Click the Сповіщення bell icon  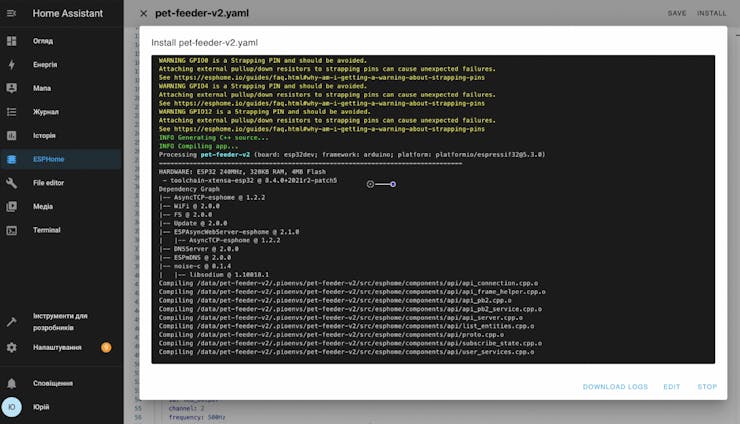coord(11,383)
